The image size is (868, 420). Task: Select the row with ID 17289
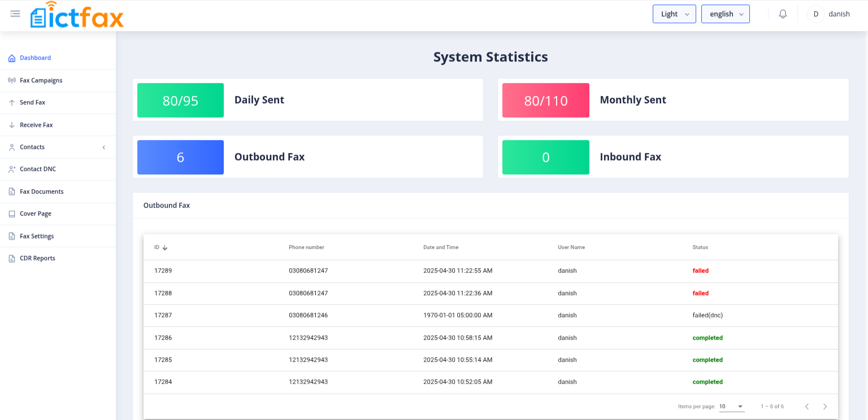(491, 271)
